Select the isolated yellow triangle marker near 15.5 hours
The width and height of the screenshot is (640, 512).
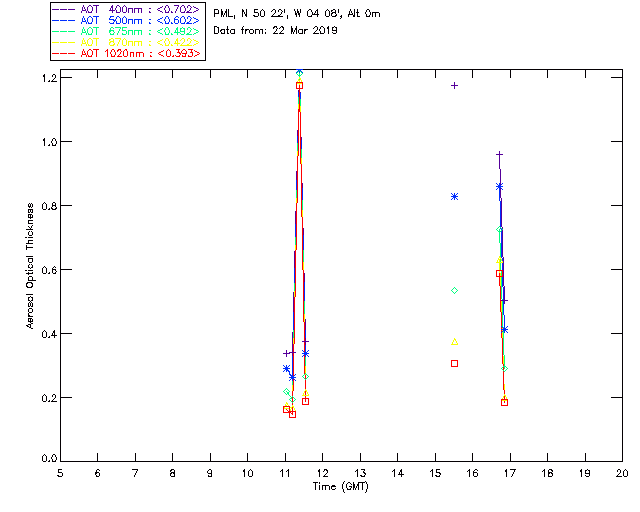pos(454,342)
